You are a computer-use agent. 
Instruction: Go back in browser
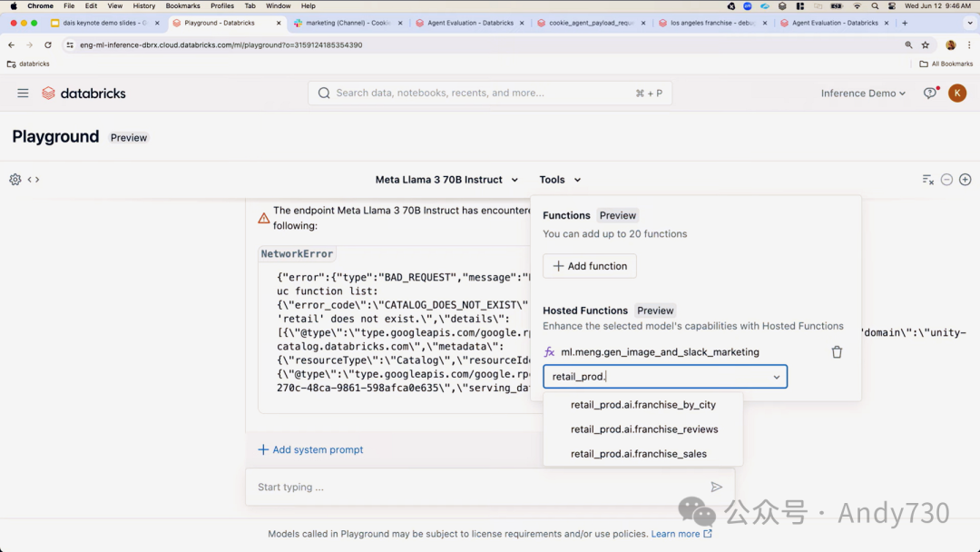(x=11, y=45)
